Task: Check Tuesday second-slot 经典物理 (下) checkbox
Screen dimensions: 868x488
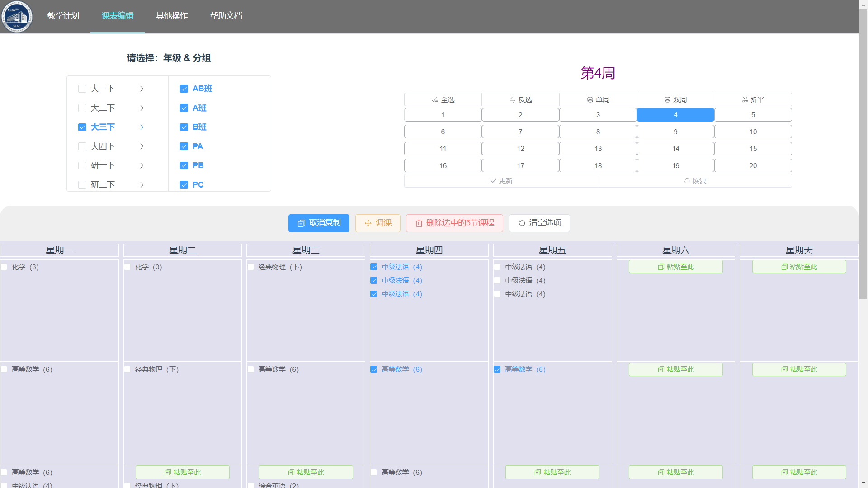Action: (x=127, y=370)
